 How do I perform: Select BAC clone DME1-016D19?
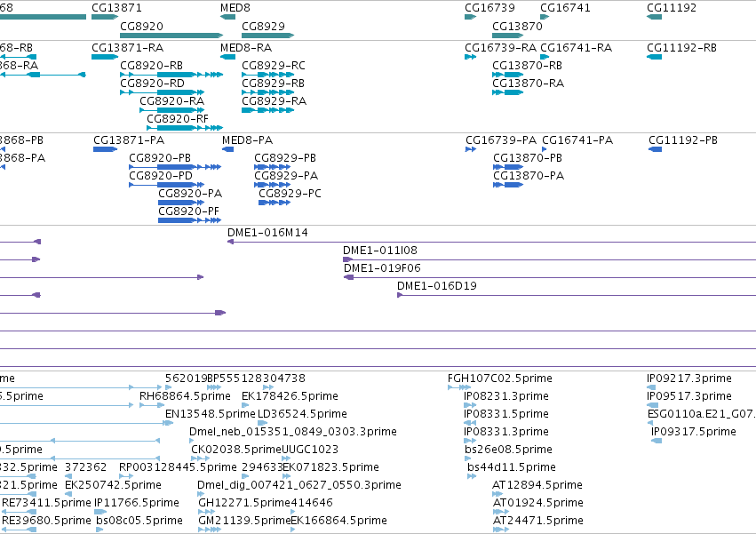pyautogui.click(x=437, y=286)
